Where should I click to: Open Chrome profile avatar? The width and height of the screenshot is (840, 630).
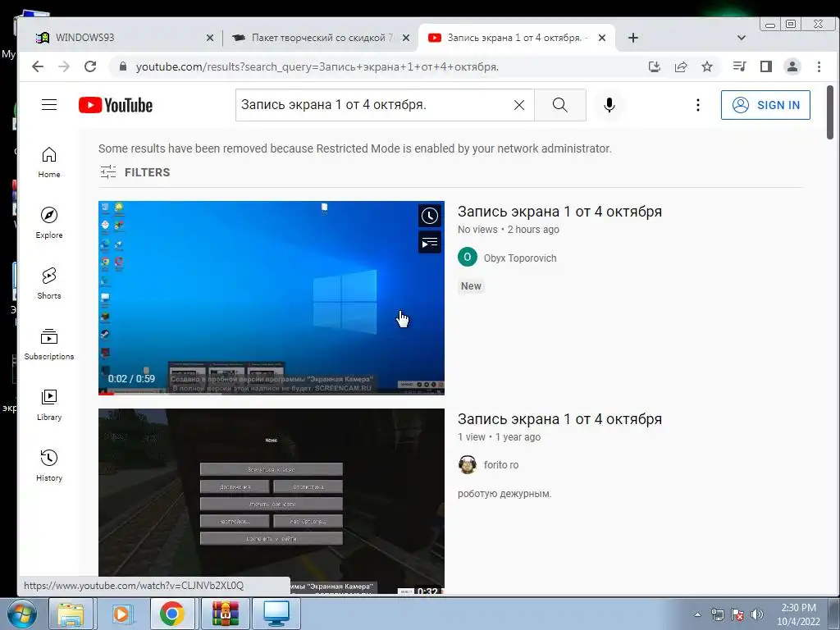[792, 66]
